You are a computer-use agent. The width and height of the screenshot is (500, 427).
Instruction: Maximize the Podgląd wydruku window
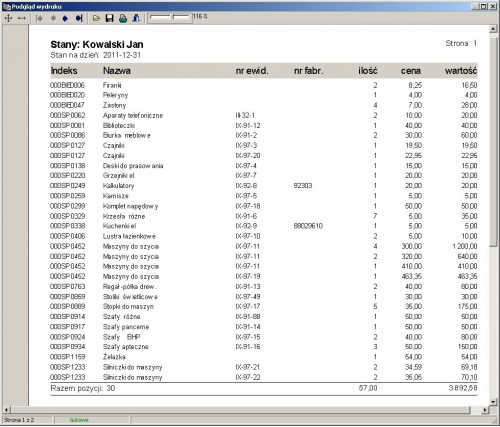[484, 6]
